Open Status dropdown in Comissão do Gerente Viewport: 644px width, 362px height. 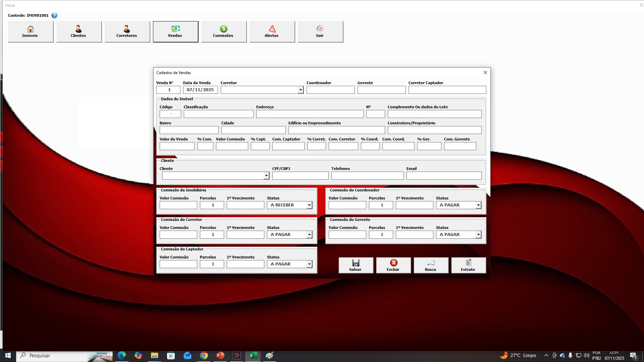tap(478, 235)
